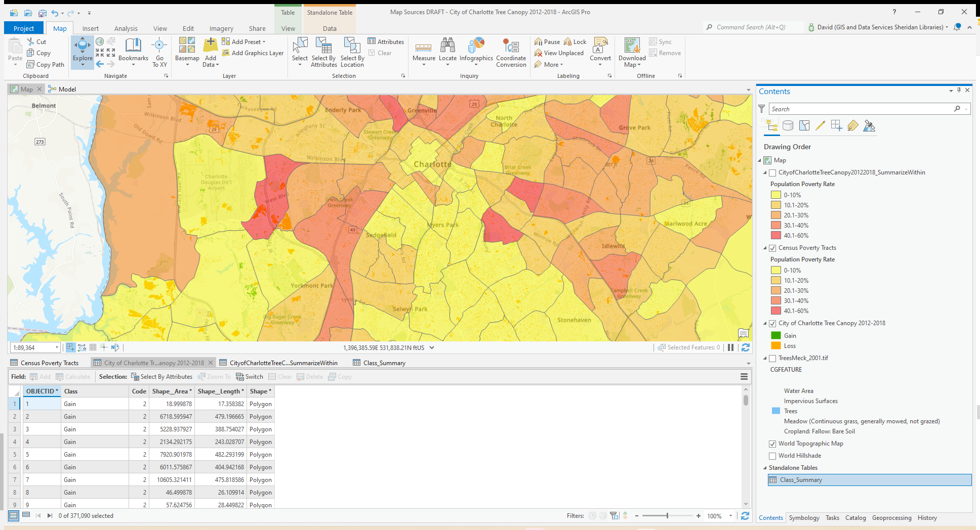Screen dimensions: 980x530
Task: Click Download Map in the Offline group
Action: click(x=631, y=53)
